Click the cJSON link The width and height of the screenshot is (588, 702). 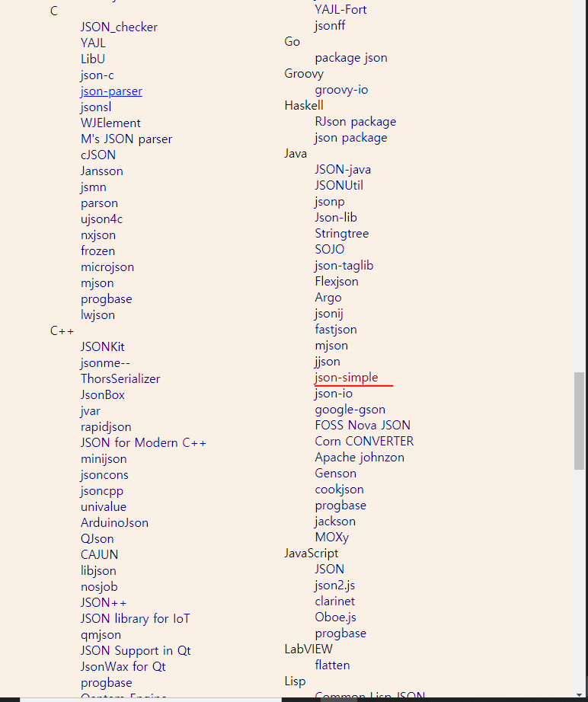[x=98, y=155]
